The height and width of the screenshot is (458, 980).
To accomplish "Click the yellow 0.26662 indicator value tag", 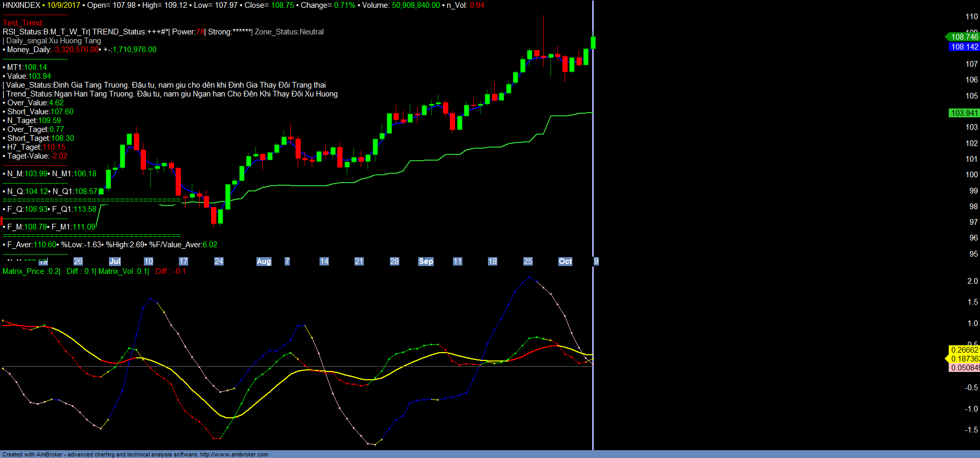I will [964, 350].
